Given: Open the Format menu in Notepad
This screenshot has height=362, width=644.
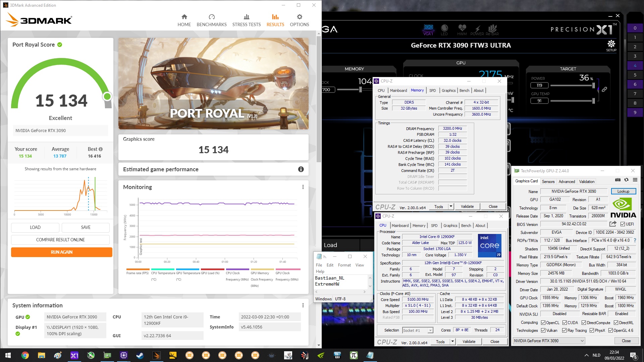Looking at the screenshot, I should click(x=344, y=265).
